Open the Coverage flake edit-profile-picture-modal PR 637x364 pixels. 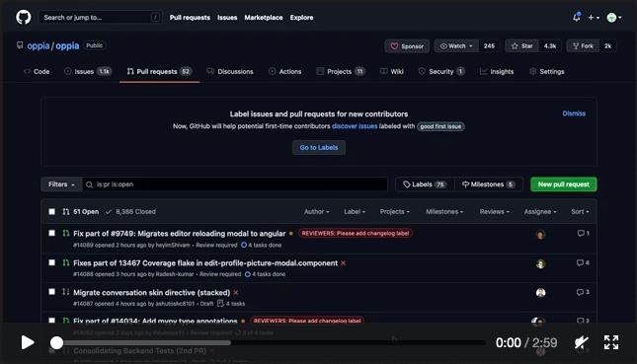pyautogui.click(x=205, y=263)
